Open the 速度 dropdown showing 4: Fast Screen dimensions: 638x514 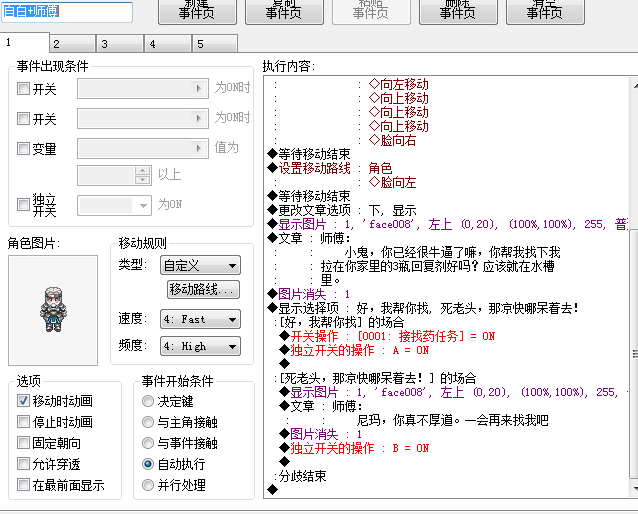200,319
